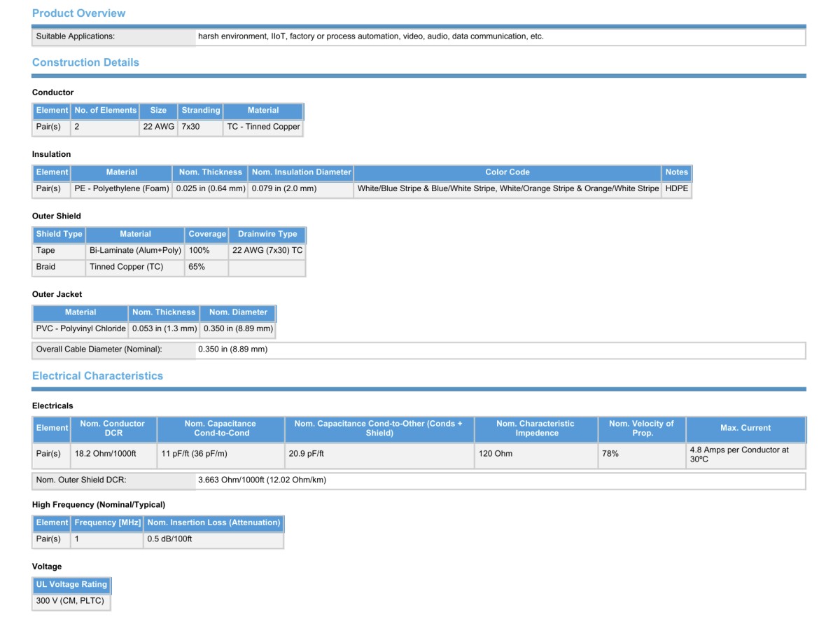840x617 pixels.
Task: Click the Max. Current column header
Action: (x=745, y=428)
